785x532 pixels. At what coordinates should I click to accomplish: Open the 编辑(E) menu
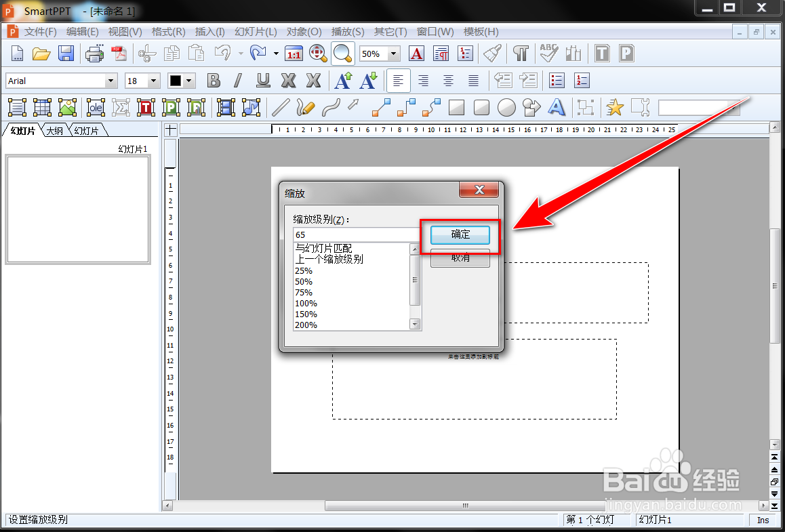coord(83,32)
